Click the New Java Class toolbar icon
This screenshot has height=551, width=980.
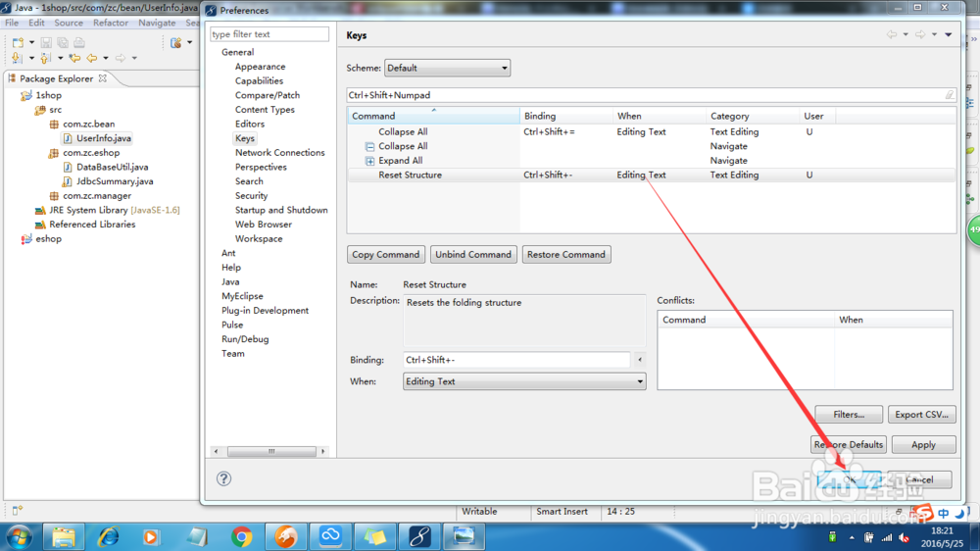(x=176, y=42)
